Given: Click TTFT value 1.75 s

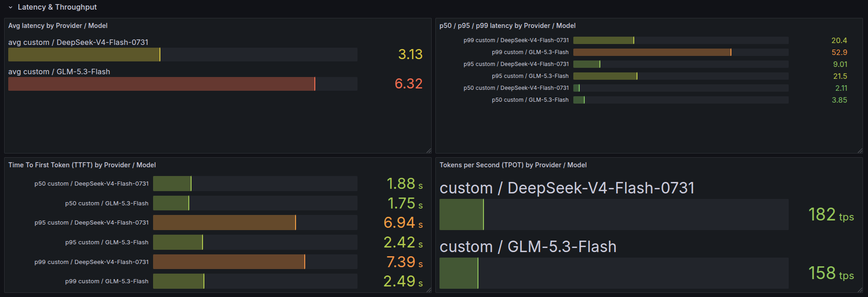Looking at the screenshot, I should pyautogui.click(x=405, y=203).
